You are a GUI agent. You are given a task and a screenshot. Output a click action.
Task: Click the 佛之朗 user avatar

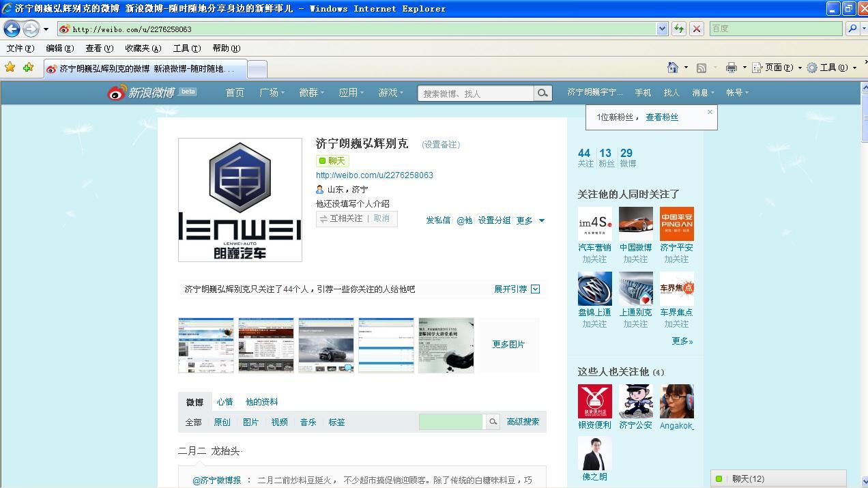point(595,453)
